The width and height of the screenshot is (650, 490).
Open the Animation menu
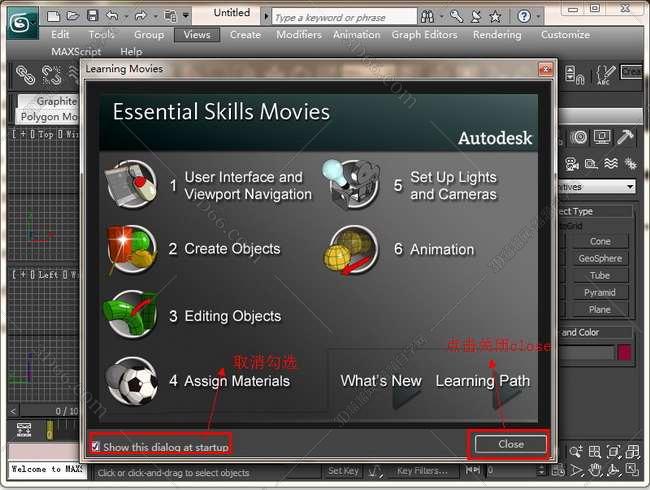click(x=357, y=35)
